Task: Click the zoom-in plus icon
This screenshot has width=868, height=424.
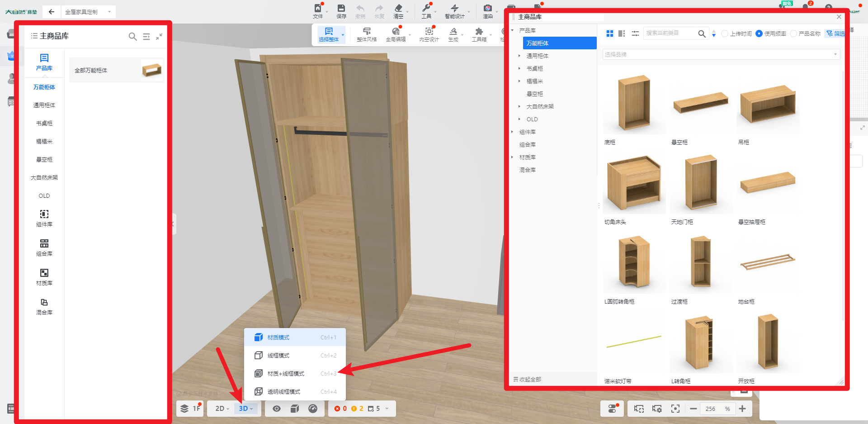Action: pyautogui.click(x=742, y=409)
